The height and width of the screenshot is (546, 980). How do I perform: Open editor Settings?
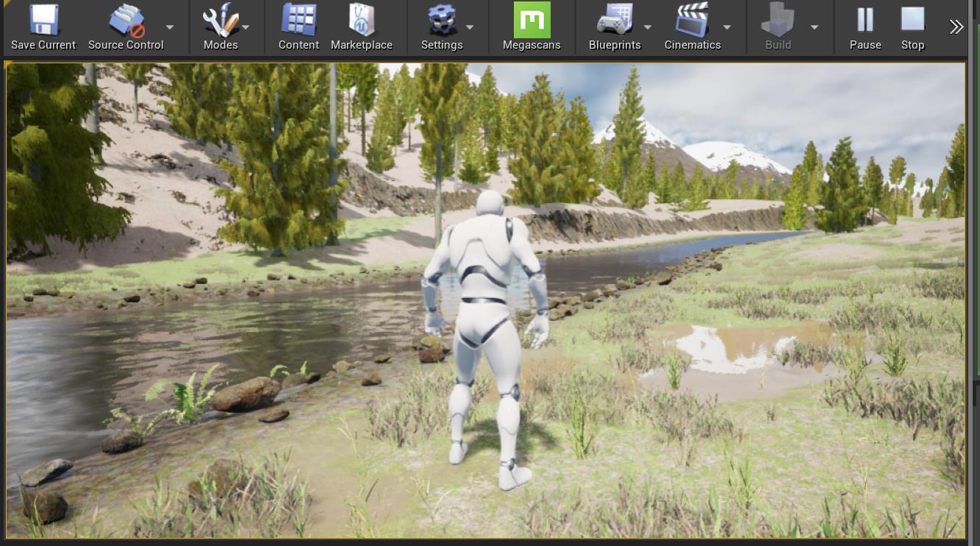tap(442, 27)
